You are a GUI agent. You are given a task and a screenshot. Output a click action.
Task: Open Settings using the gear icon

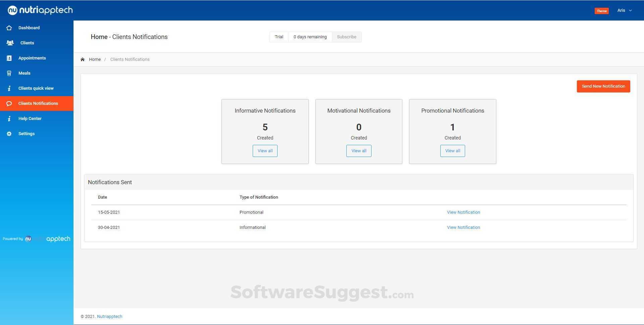(x=9, y=133)
